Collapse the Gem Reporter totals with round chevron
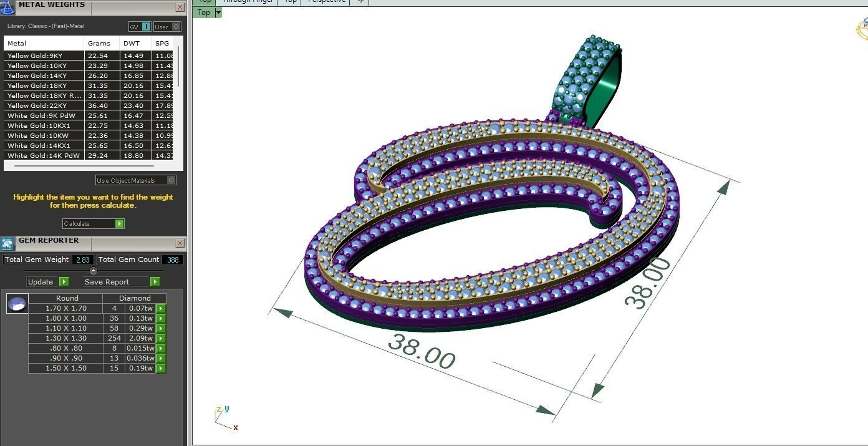The width and height of the screenshot is (868, 446). point(94,271)
